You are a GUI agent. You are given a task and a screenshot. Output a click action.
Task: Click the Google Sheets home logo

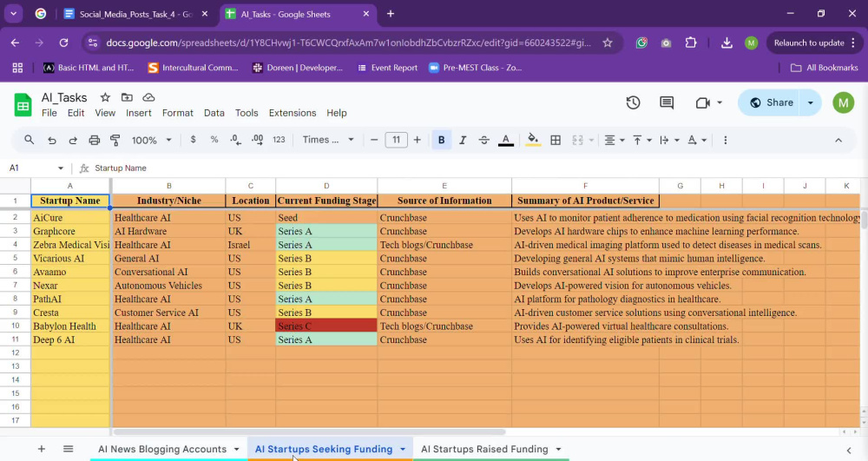(23, 104)
